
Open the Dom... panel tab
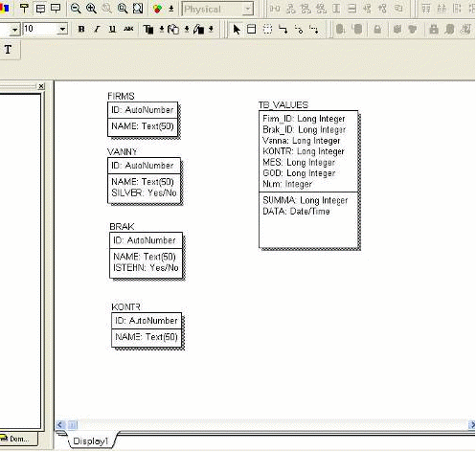19,440
